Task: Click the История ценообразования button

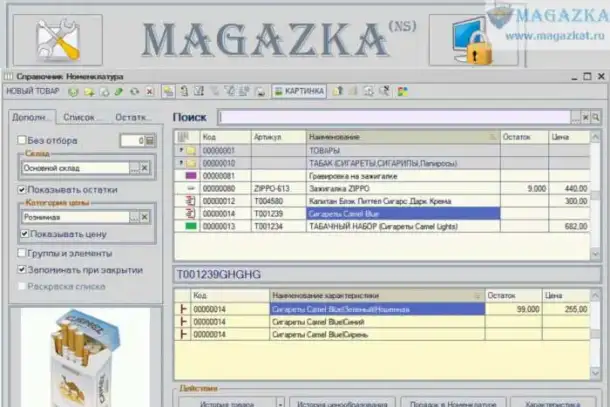Action: coord(342,403)
